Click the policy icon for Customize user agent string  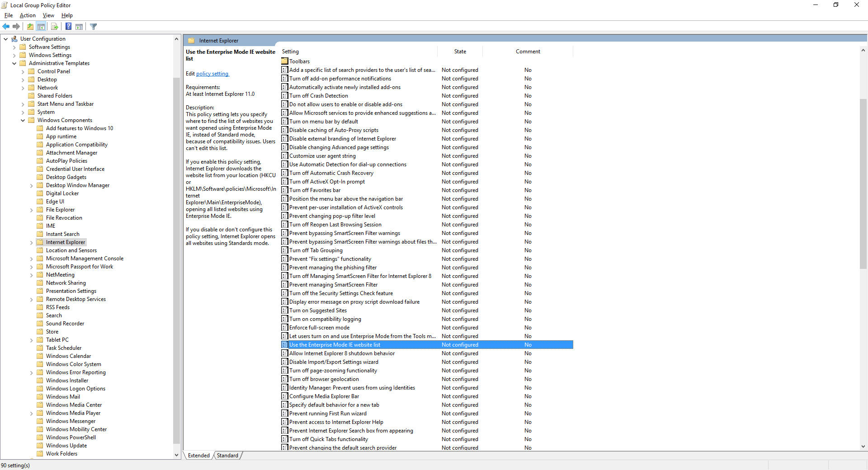click(285, 156)
